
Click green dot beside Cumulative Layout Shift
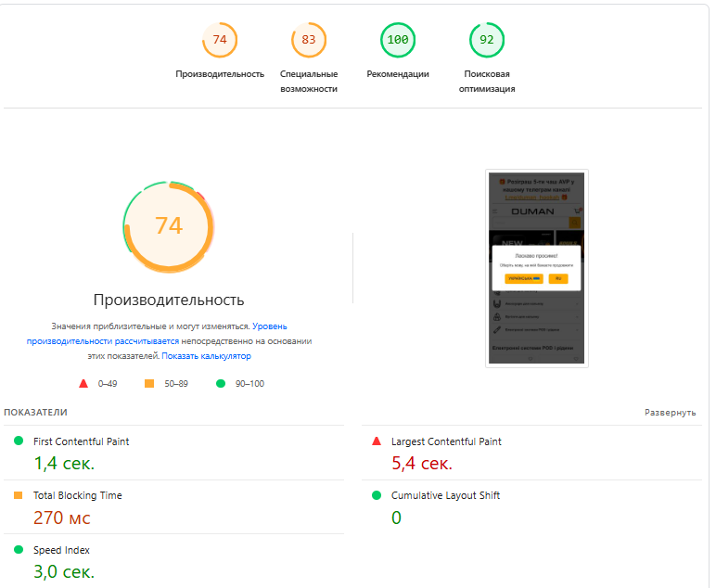(x=377, y=495)
